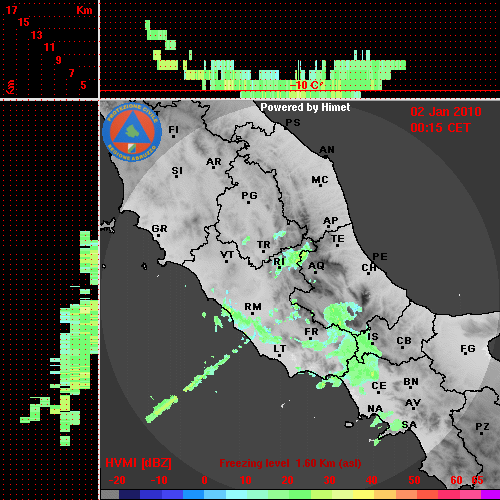Click the 13 km altitude scale label
This screenshot has width=500, height=500.
coord(37,35)
